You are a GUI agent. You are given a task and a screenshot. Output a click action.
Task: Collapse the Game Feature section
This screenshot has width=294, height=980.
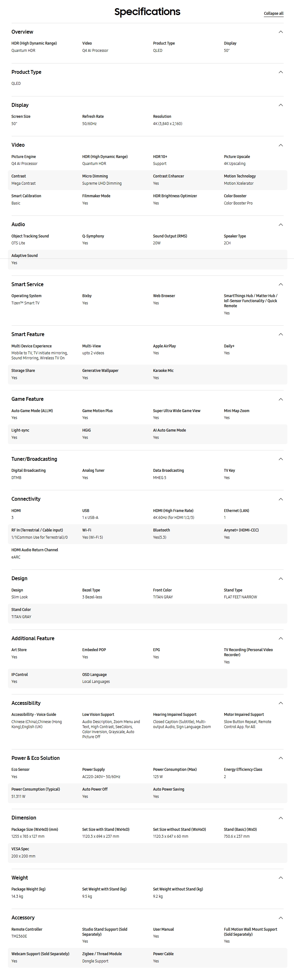pos(281,400)
